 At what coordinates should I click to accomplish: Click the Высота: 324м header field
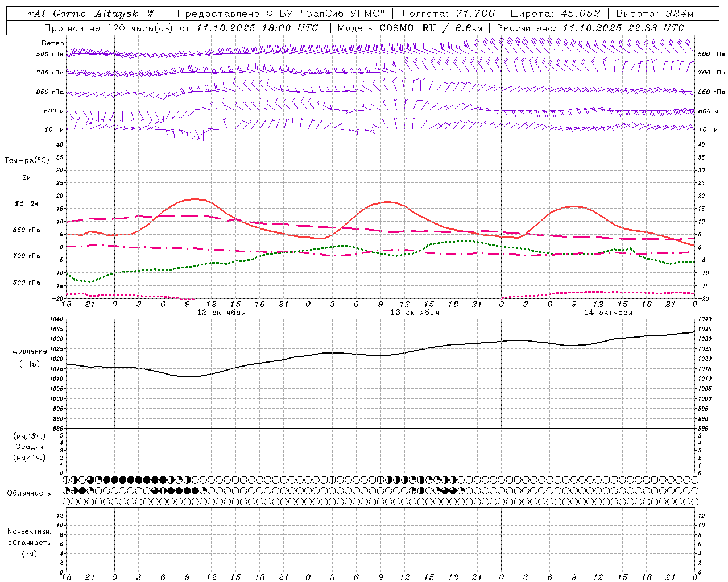pos(655,14)
